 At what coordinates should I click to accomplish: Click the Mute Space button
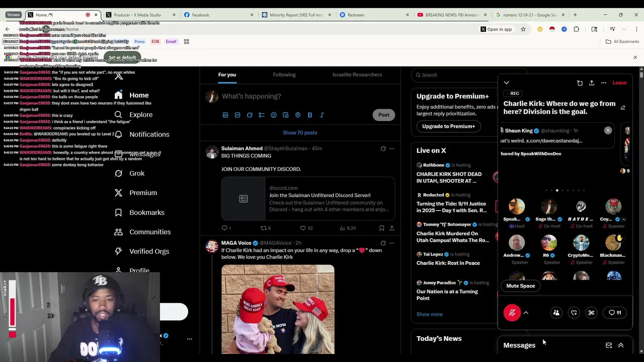click(521, 286)
